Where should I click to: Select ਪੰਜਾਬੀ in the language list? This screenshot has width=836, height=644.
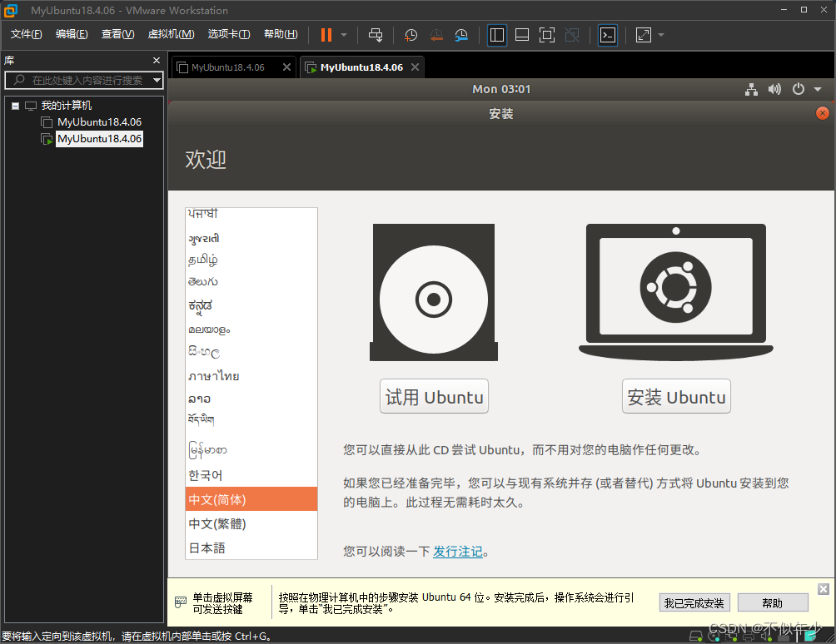pyautogui.click(x=251, y=214)
